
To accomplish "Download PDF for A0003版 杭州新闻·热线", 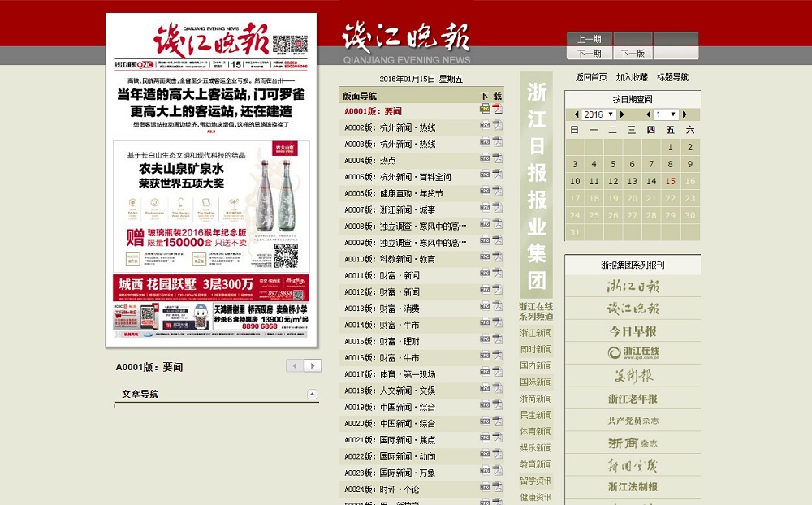I will [x=498, y=141].
